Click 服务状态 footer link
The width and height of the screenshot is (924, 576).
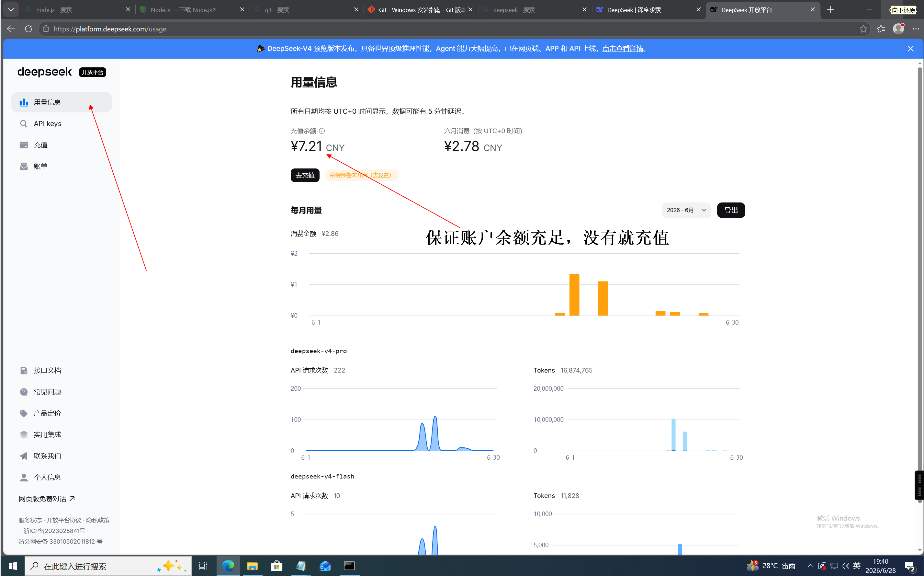coord(30,520)
